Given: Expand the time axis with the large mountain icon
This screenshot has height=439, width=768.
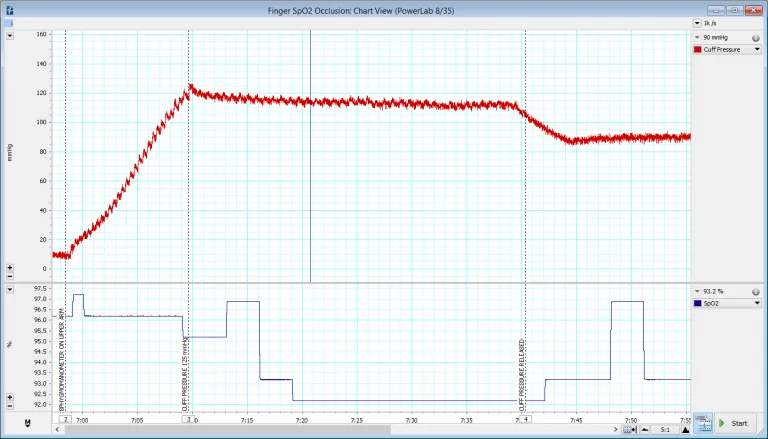Looking at the screenshot, I should click(x=684, y=429).
